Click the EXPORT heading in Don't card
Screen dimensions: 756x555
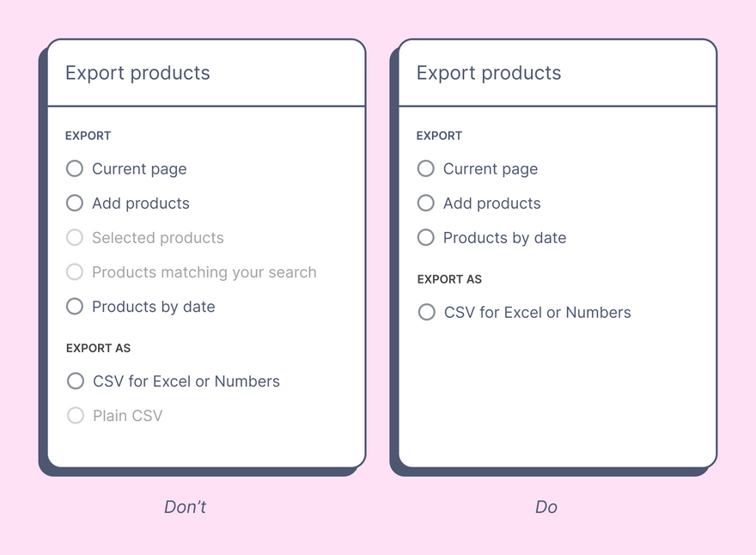(88, 136)
